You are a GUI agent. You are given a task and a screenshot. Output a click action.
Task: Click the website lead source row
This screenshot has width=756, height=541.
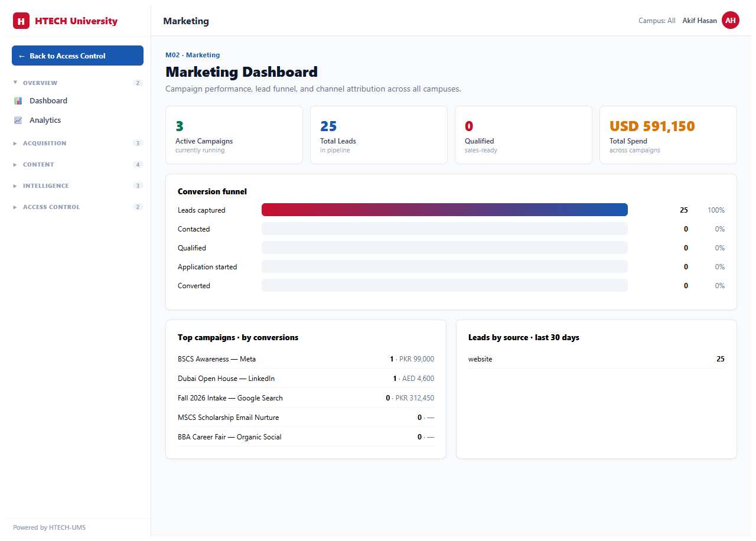point(597,359)
